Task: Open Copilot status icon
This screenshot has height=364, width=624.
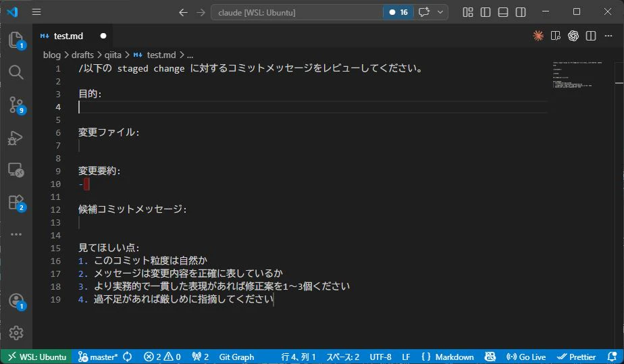Action: pos(490,357)
